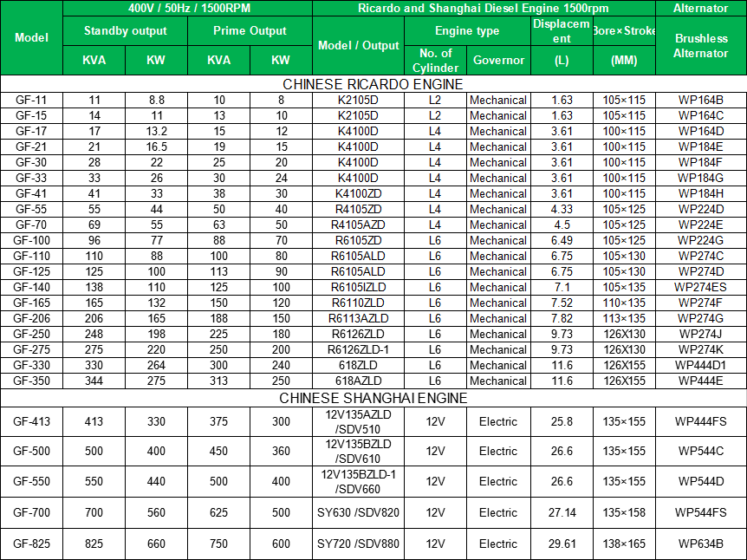Select the 29.61 displacement cell
The image size is (747, 560).
[562, 544]
